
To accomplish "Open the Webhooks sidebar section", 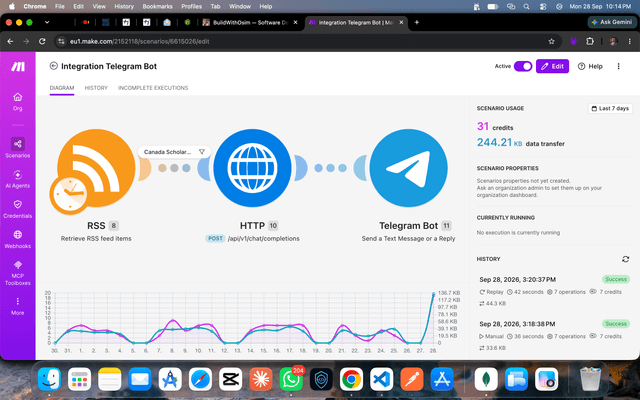I will tap(18, 239).
